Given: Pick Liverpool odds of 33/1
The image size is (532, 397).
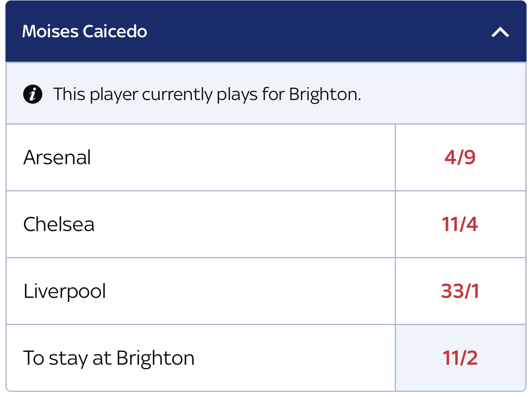Looking at the screenshot, I should [461, 291].
